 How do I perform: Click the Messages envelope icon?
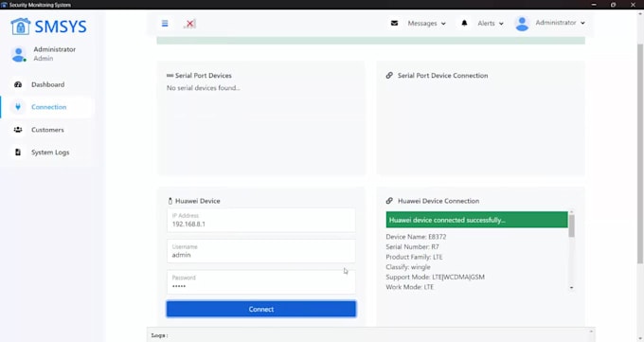click(394, 23)
